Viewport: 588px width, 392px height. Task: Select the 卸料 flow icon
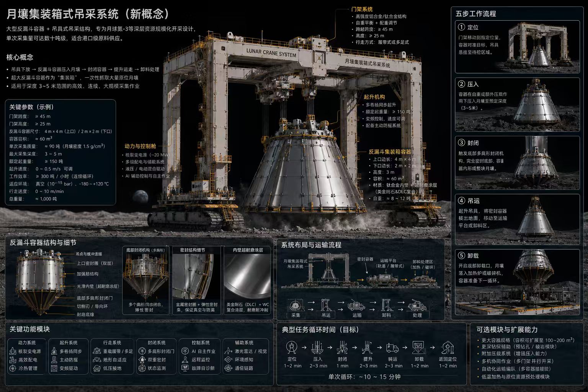386,305
